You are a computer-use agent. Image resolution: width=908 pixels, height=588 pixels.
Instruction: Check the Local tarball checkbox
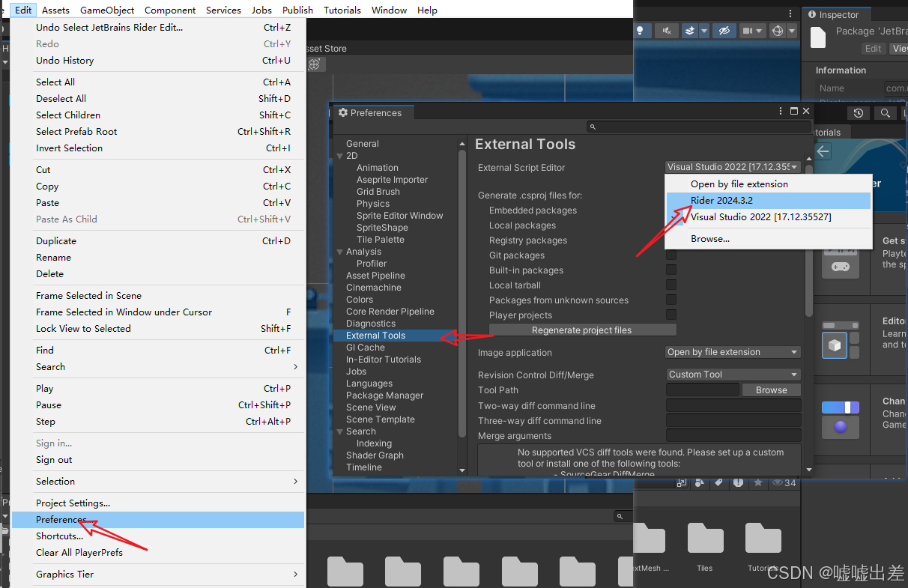[671, 285]
